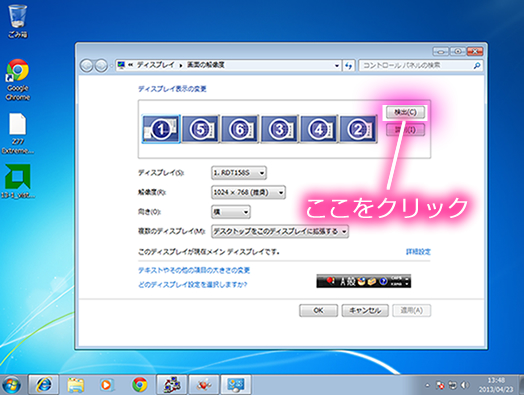
Task: Open the action center flag tray icon
Action: pos(440,385)
